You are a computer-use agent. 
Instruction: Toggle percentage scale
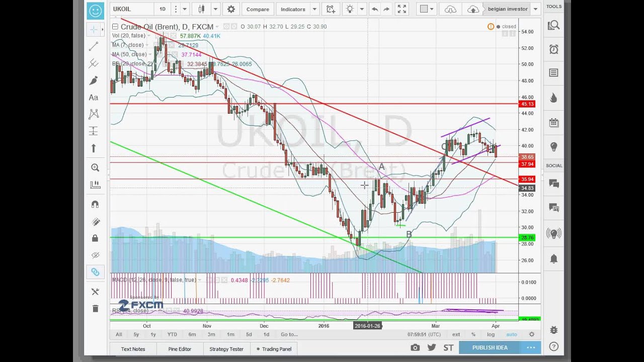click(473, 334)
